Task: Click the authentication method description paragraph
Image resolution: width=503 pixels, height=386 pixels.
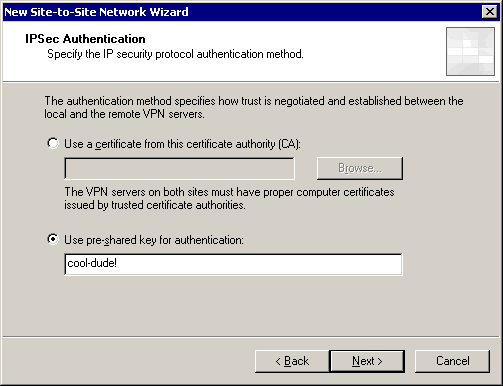Action: (254, 107)
